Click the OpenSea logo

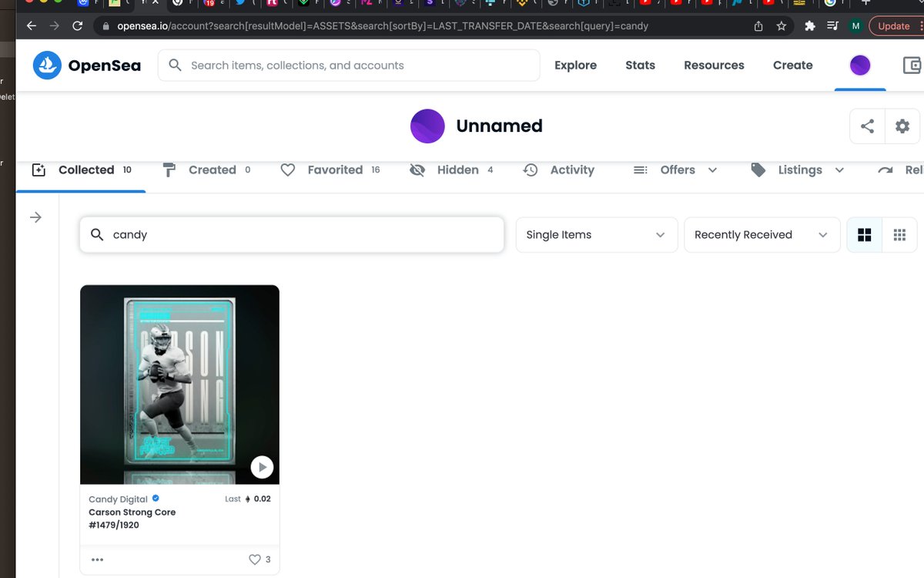pyautogui.click(x=87, y=66)
